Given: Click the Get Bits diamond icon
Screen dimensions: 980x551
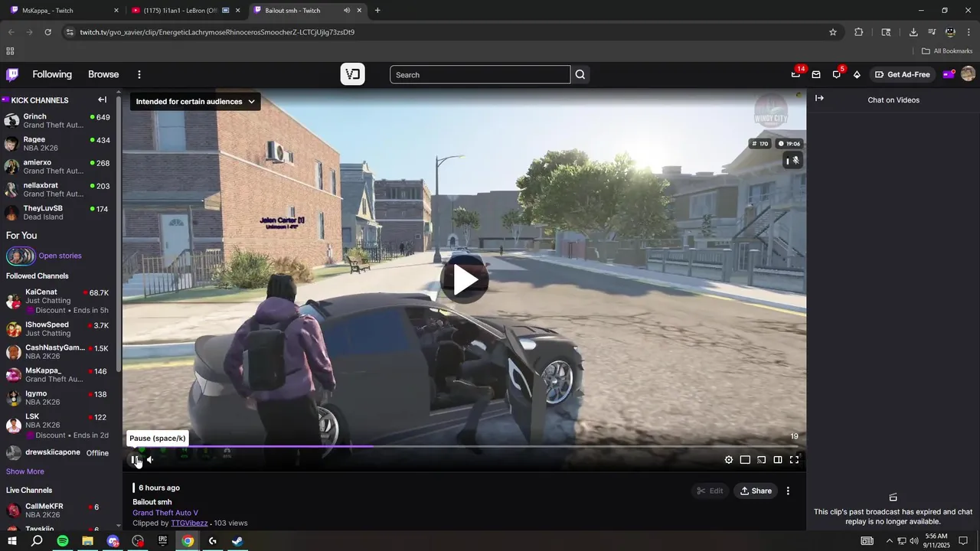Looking at the screenshot, I should pos(857,74).
